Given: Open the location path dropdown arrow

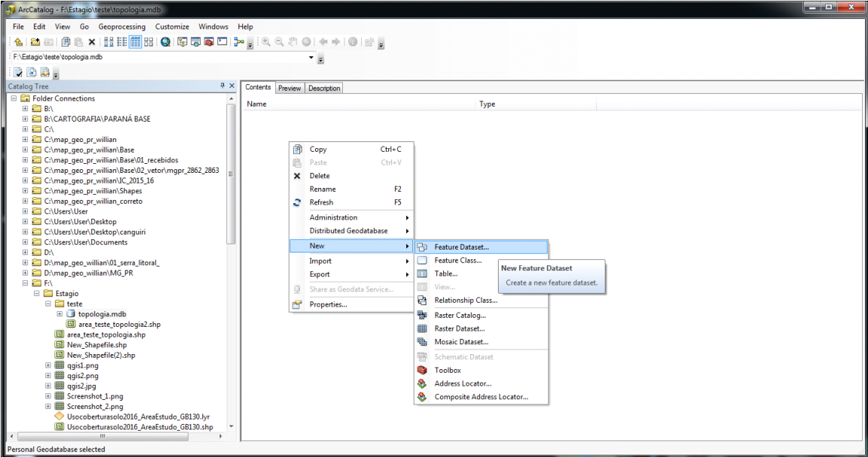Looking at the screenshot, I should (x=311, y=57).
